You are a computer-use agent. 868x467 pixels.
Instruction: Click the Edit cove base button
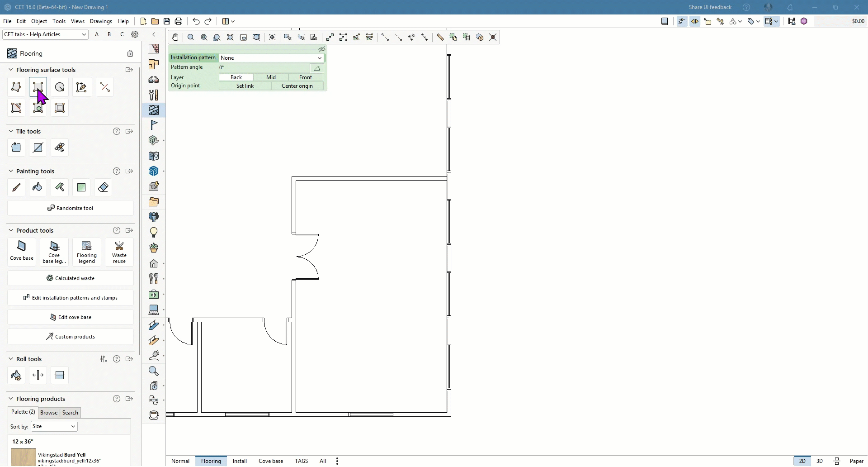click(71, 318)
